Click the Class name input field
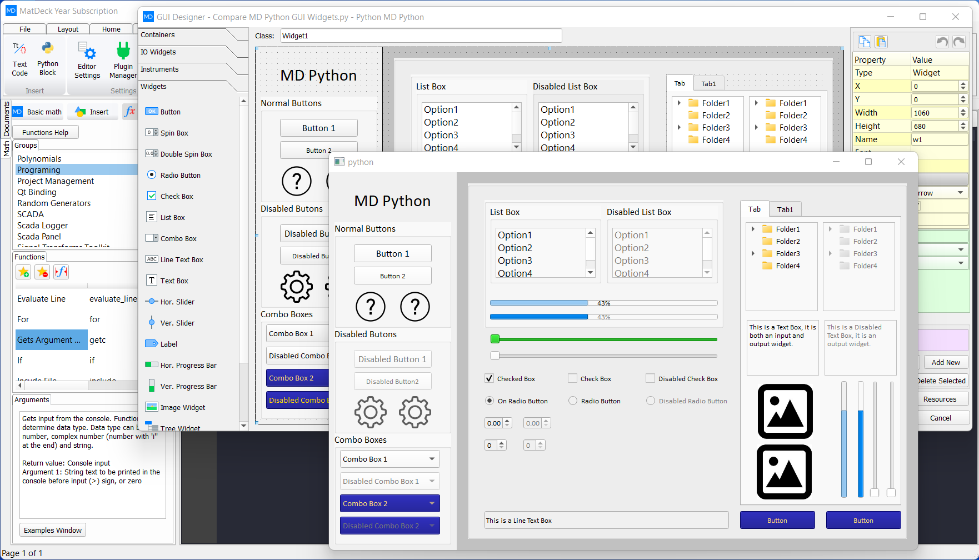This screenshot has width=979, height=560. pyautogui.click(x=421, y=36)
